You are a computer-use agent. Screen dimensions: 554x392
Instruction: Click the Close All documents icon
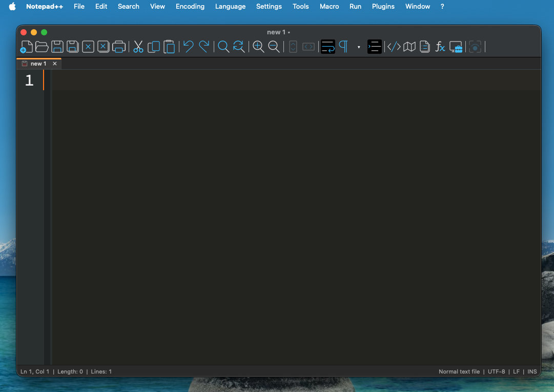(103, 47)
